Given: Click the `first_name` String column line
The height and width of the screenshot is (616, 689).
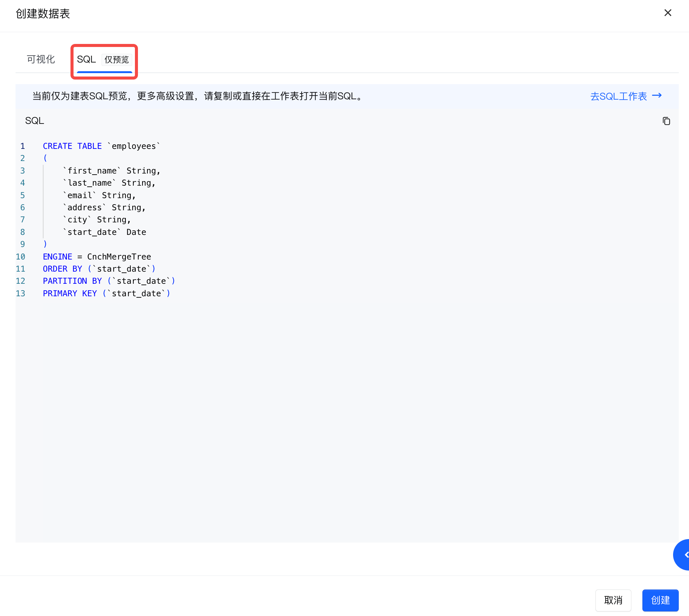Looking at the screenshot, I should (112, 171).
